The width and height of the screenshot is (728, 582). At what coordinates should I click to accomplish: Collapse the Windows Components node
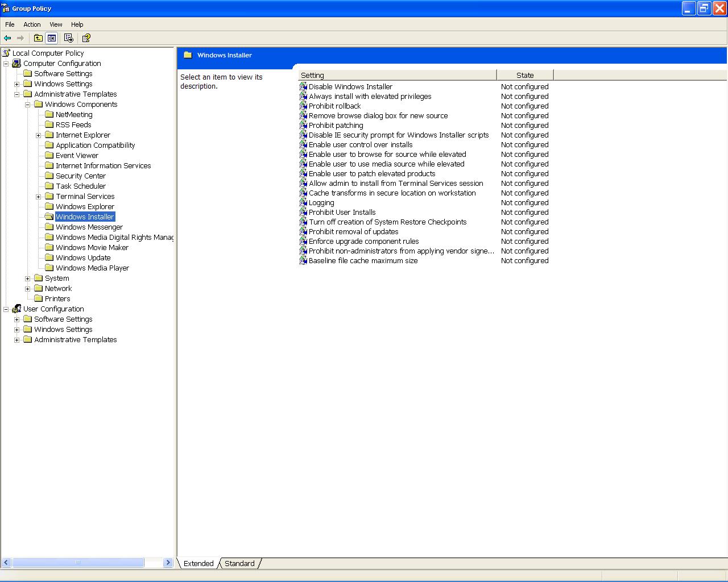28,105
